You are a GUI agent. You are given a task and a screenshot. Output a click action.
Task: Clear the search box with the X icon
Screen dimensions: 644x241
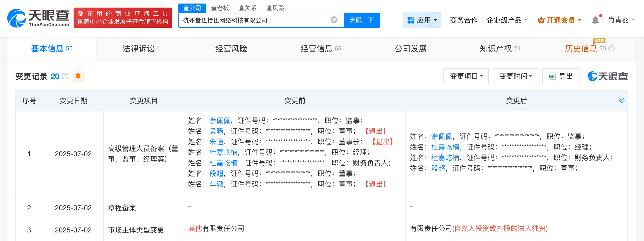coord(334,20)
